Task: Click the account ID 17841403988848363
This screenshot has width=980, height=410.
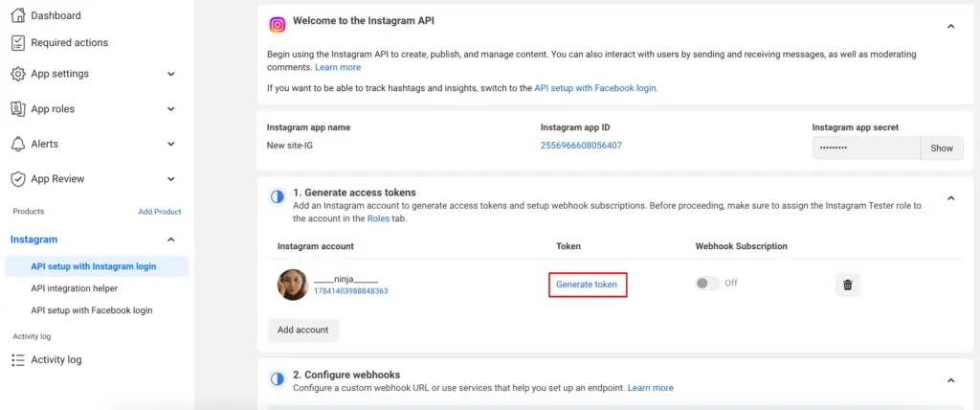Action: 350,291
